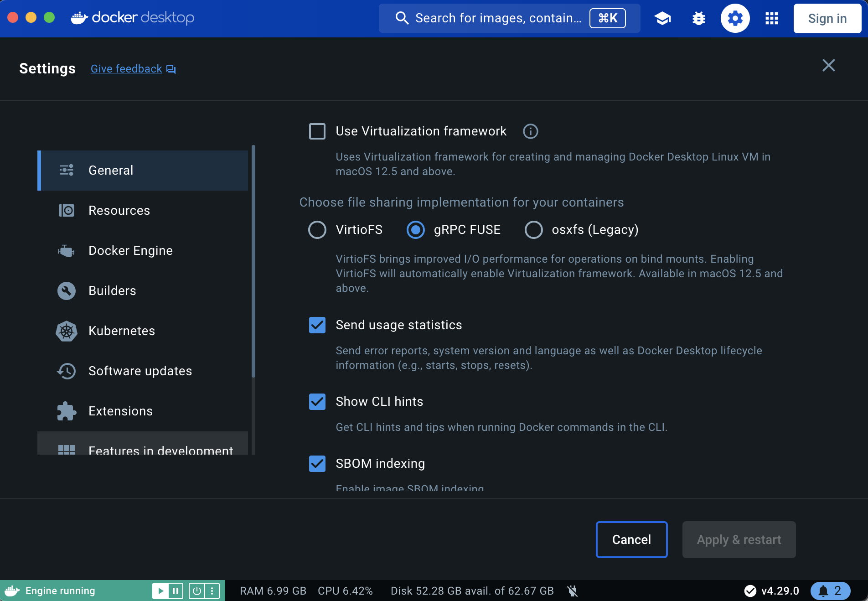Viewport: 868px width, 601px height.
Task: Open Features in development tab
Action: (143, 443)
